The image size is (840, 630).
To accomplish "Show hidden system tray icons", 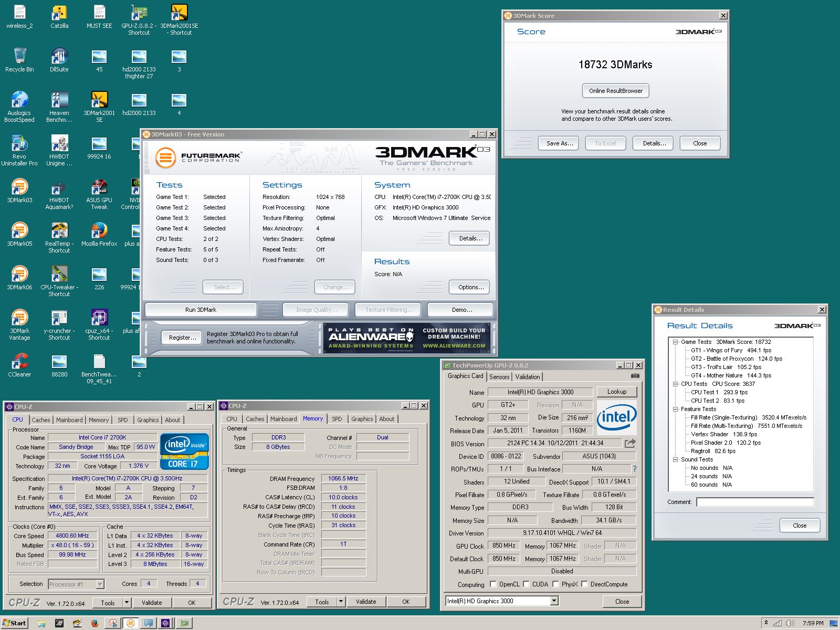I will pyautogui.click(x=766, y=623).
